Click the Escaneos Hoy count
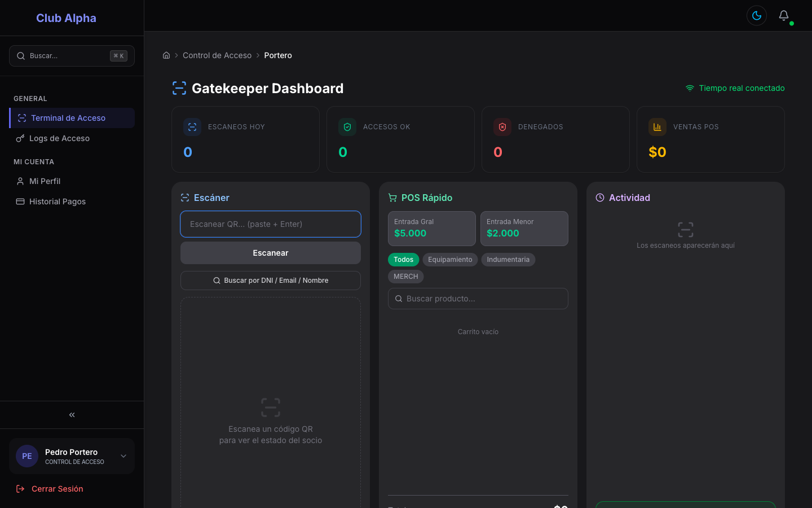 188,152
